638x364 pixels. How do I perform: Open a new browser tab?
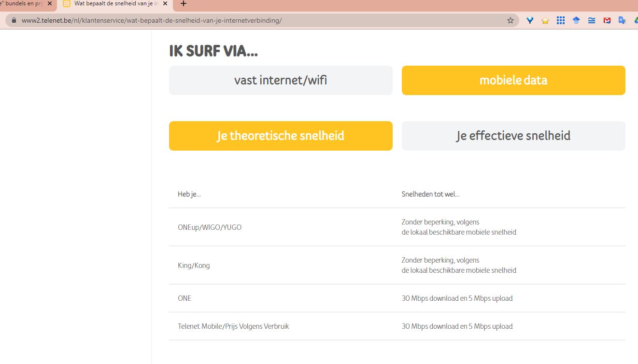pos(184,4)
